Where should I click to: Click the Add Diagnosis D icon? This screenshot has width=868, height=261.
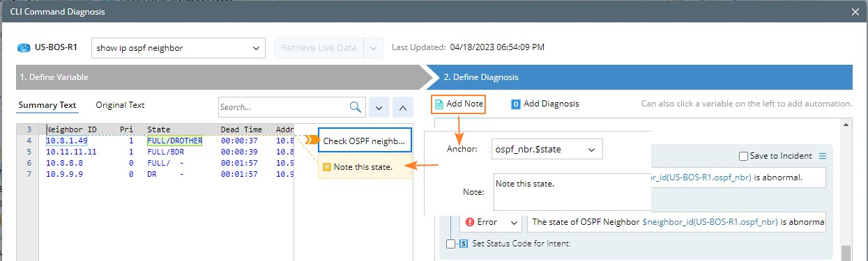(516, 104)
